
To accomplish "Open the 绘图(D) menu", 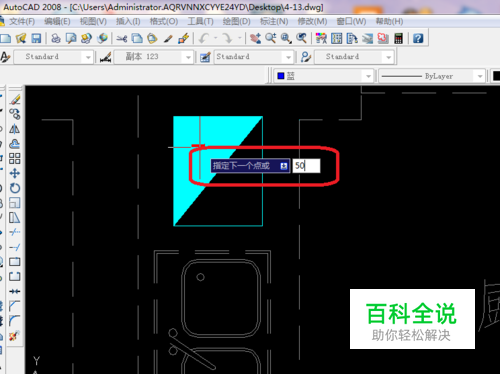I will pyautogui.click(x=236, y=22).
